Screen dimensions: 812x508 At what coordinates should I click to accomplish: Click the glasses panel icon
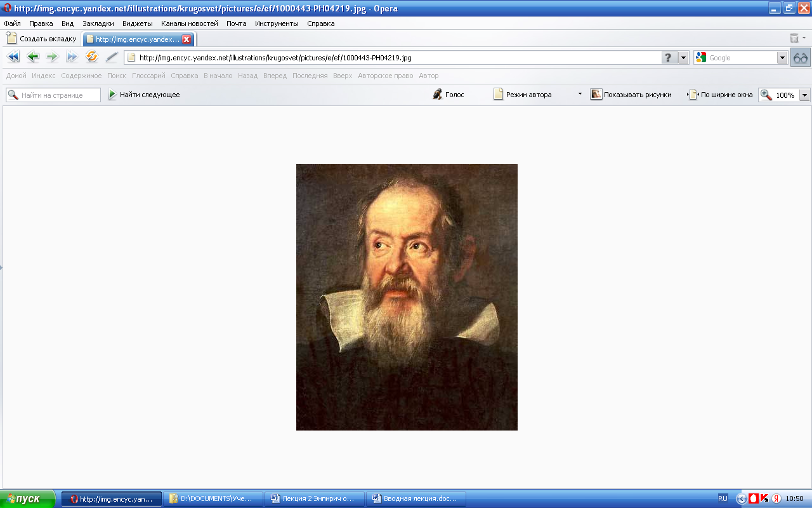click(801, 58)
